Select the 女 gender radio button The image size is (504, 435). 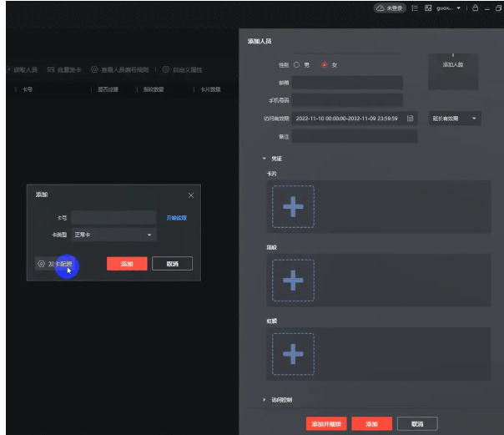(325, 64)
